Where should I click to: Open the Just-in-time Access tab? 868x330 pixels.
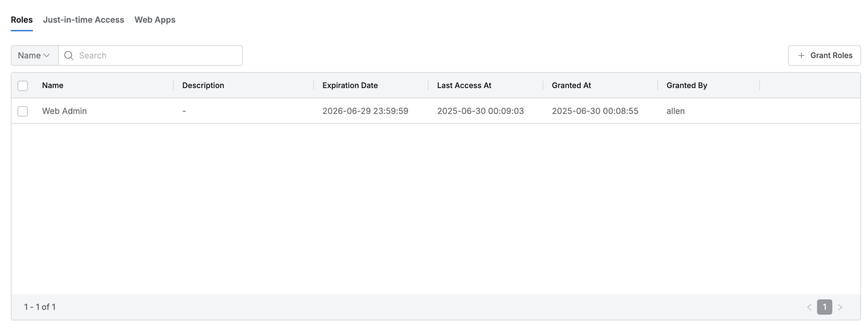83,20
